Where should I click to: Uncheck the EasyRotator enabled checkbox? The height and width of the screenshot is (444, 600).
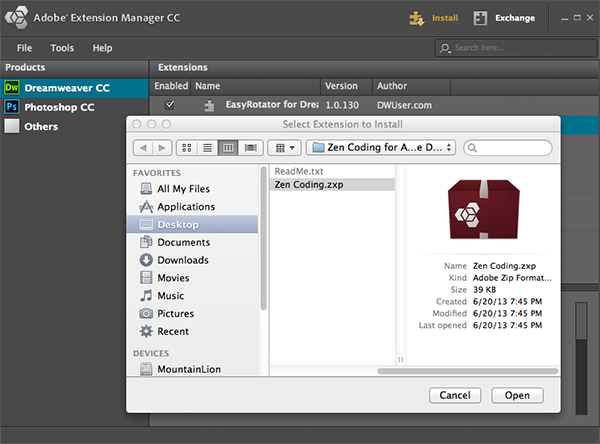[x=169, y=105]
